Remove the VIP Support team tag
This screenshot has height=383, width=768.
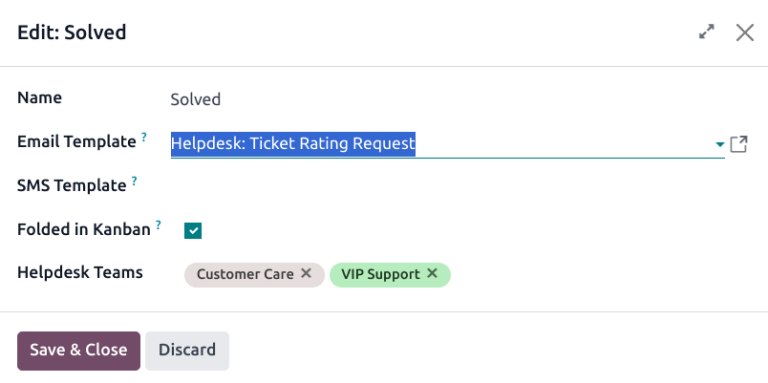tap(432, 273)
